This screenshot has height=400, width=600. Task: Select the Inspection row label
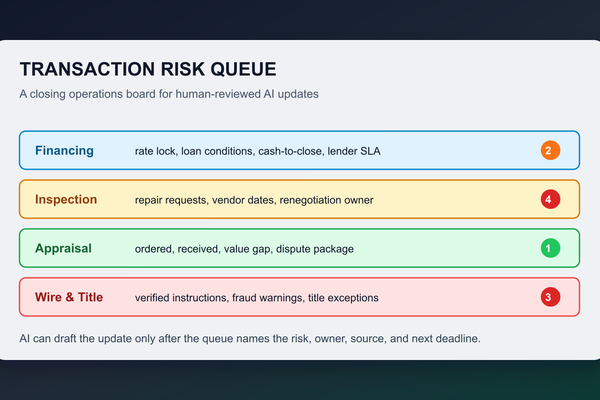(x=66, y=199)
